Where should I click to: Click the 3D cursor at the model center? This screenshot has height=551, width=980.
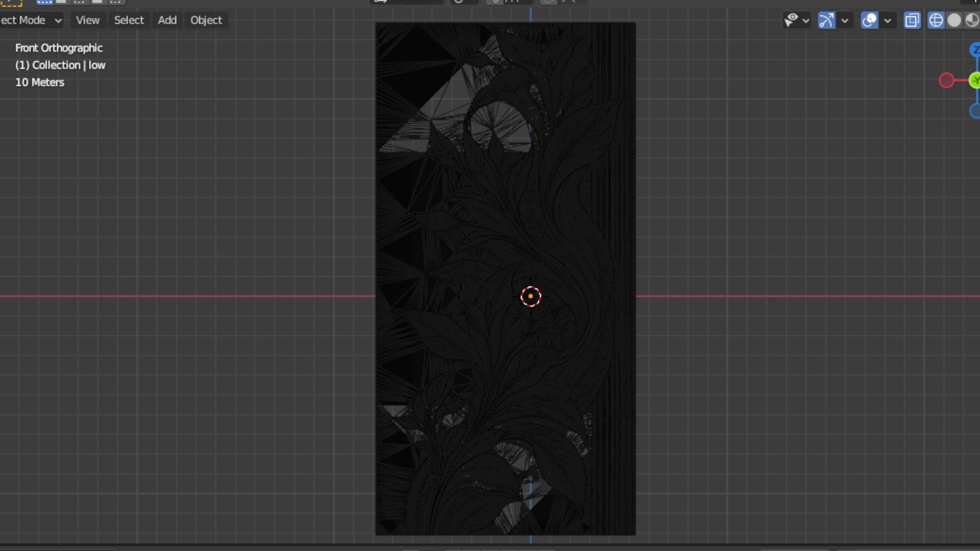point(530,296)
